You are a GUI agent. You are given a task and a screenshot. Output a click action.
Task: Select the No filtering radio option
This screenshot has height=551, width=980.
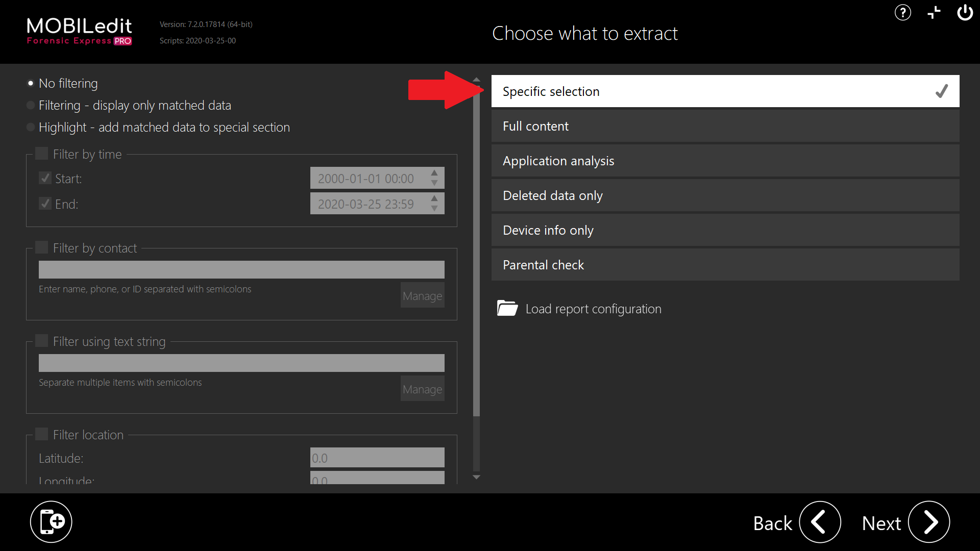tap(31, 83)
